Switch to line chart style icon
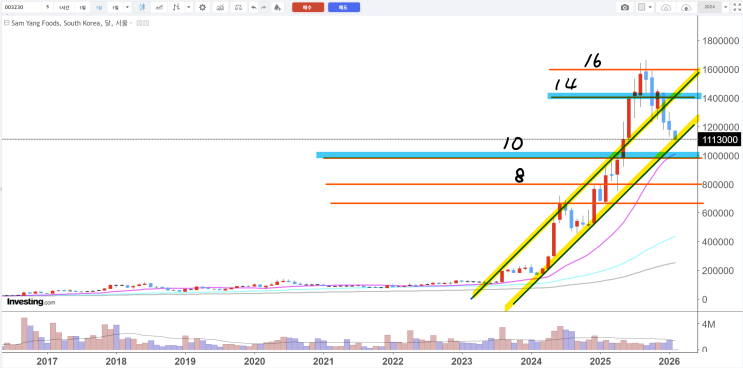 [159, 7]
